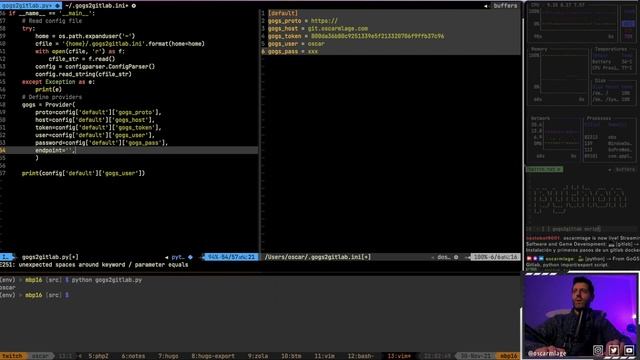
Task: Select the gogs2gitlab.py buffer tab
Action: click(x=31, y=6)
